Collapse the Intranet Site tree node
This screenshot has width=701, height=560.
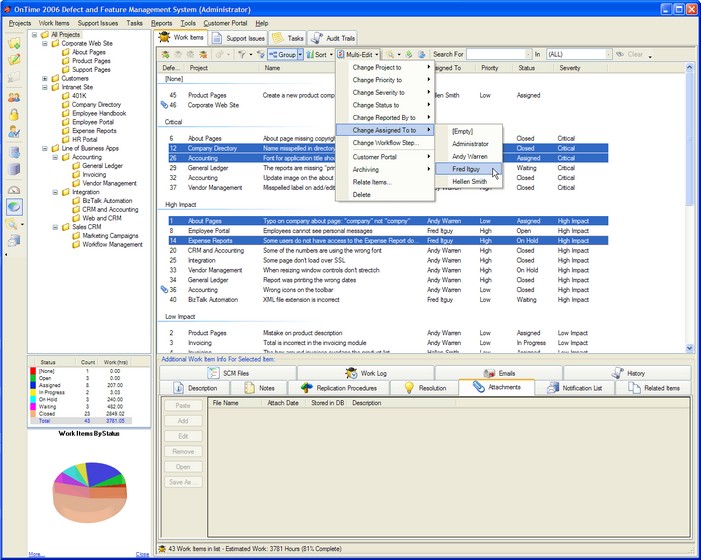pyautogui.click(x=45, y=88)
